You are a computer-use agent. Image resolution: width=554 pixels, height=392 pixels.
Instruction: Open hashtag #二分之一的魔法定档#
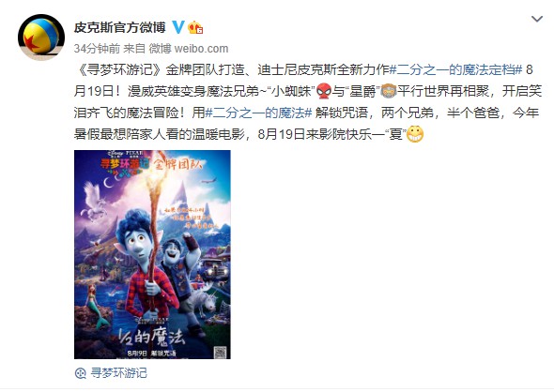(455, 69)
